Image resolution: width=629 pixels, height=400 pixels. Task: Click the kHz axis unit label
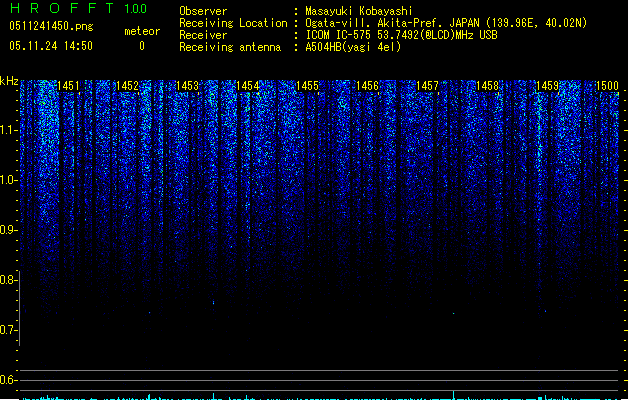9,81
